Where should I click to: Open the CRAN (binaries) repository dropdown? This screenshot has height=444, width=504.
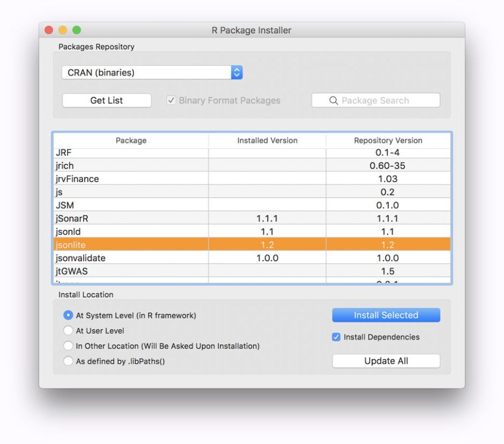tap(152, 73)
